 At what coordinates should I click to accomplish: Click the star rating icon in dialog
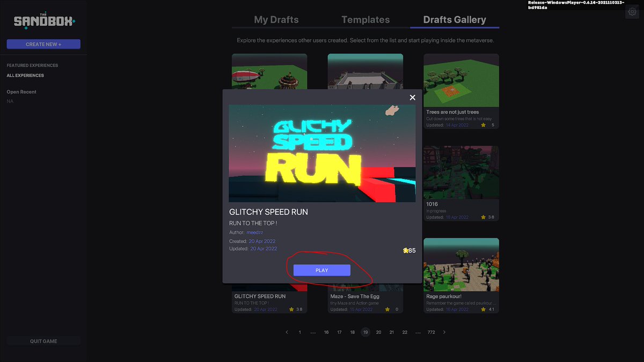coord(406,250)
